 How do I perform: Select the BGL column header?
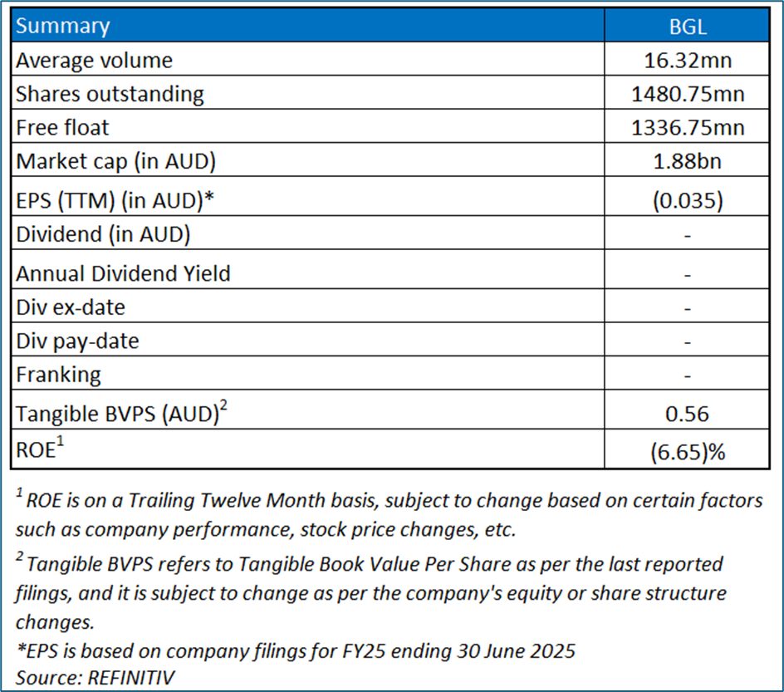688,26
